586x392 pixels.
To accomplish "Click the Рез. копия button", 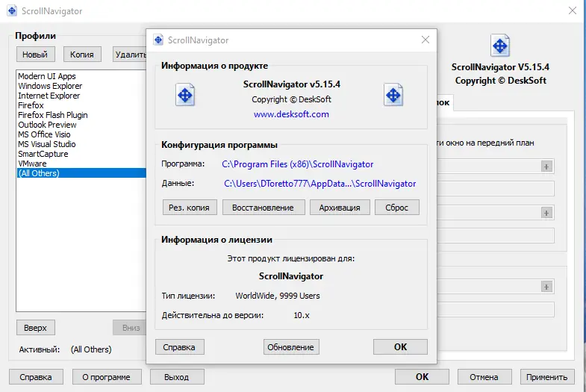I will point(190,208).
